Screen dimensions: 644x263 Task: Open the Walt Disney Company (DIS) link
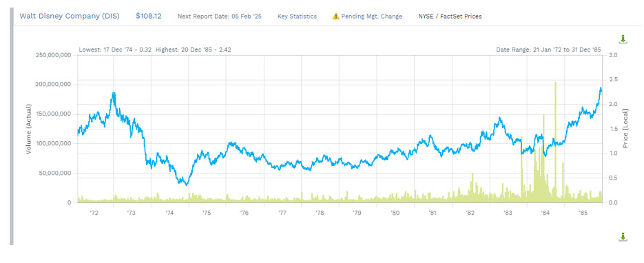point(70,16)
